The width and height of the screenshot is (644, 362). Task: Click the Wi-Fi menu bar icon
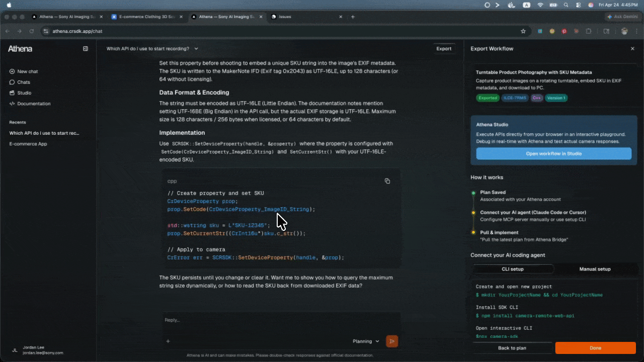coord(540,5)
